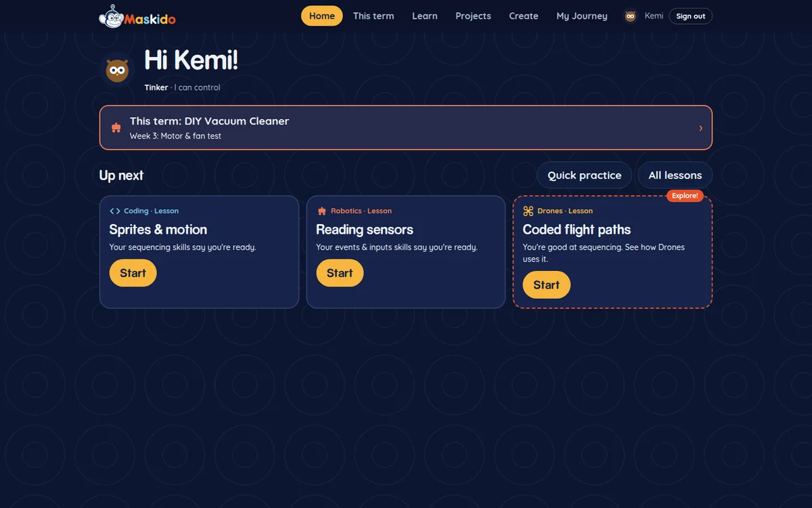Click the text 'You're good at sequencing. See how Drones uses it.'
The image size is (812, 508).
tap(604, 253)
